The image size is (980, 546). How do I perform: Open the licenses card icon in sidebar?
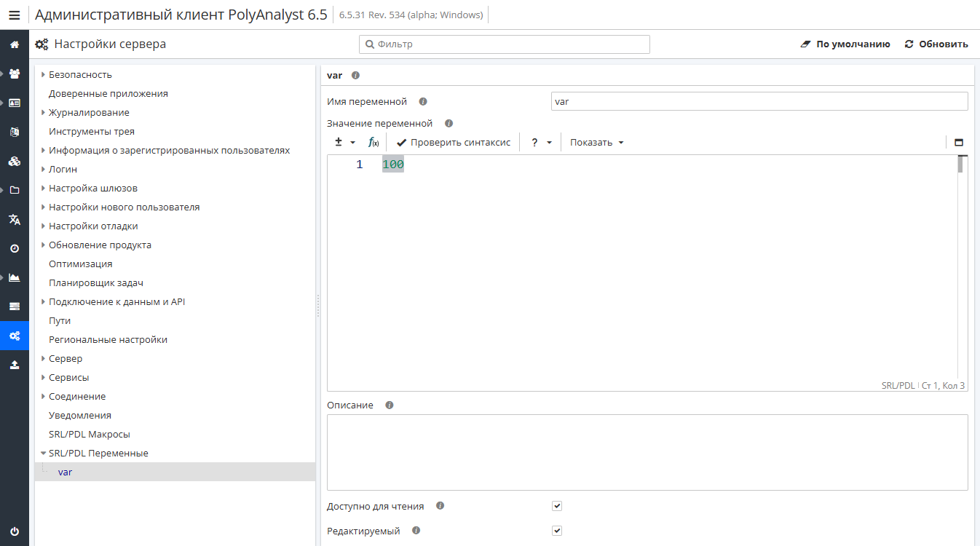[15, 103]
